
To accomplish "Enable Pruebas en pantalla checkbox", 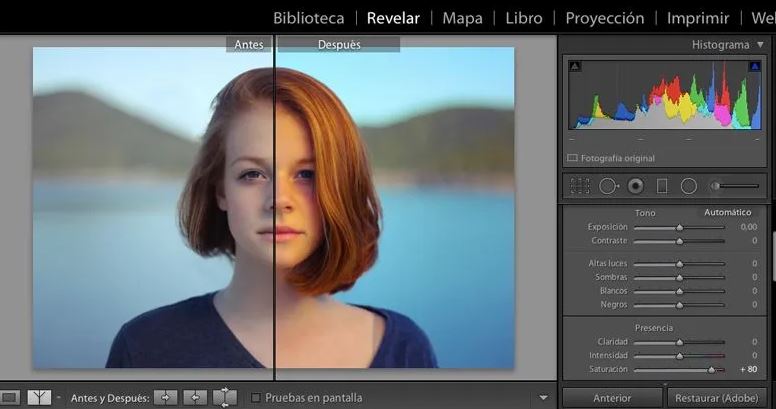I will (256, 398).
